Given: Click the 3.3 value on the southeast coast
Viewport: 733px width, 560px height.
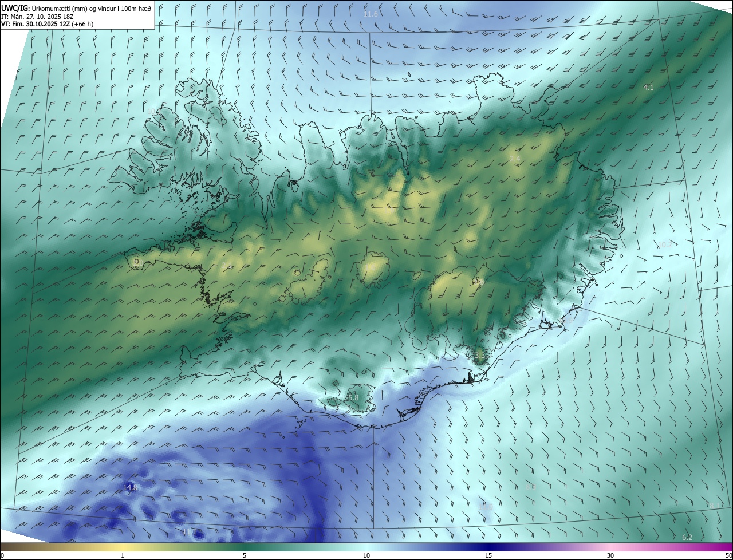Looking at the screenshot, I should click(480, 355).
